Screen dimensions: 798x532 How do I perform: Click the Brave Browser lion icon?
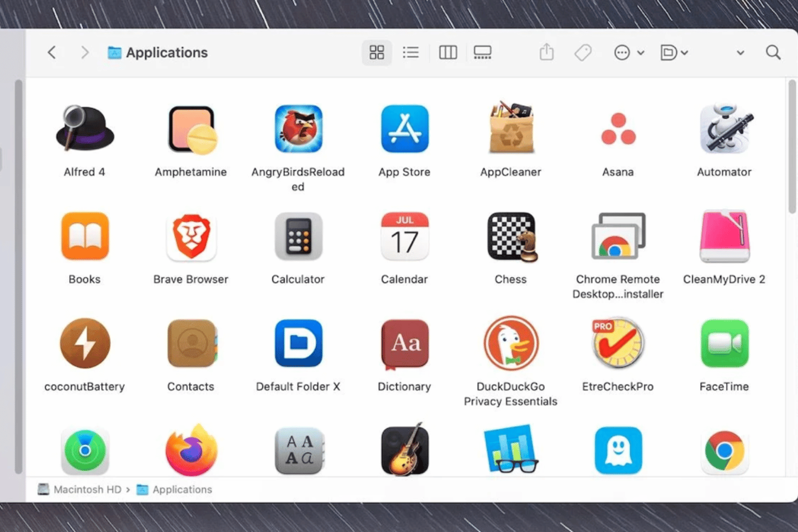tap(192, 237)
